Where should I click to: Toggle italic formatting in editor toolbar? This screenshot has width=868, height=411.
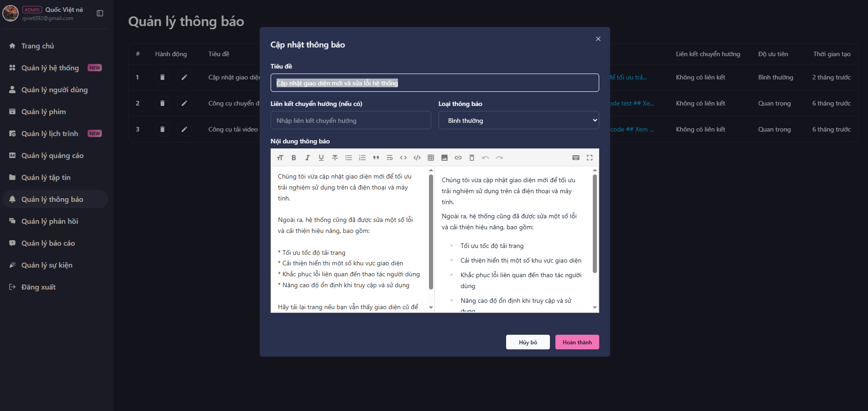point(308,158)
